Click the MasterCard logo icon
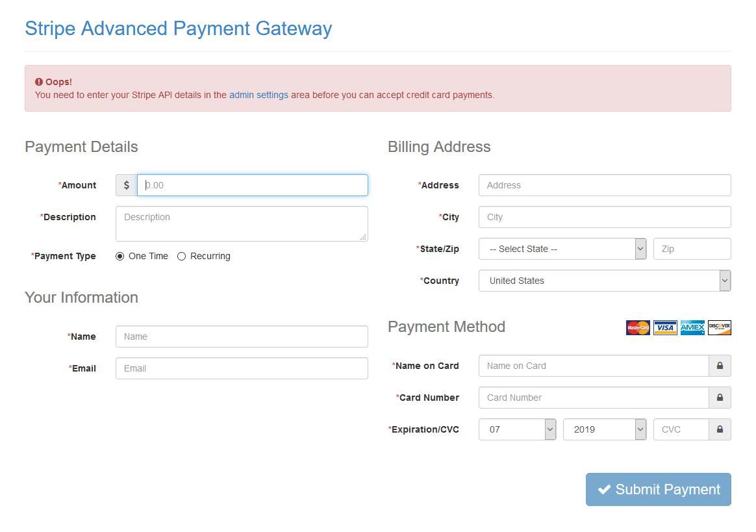Viewport: 756px width, 532px height. (638, 328)
